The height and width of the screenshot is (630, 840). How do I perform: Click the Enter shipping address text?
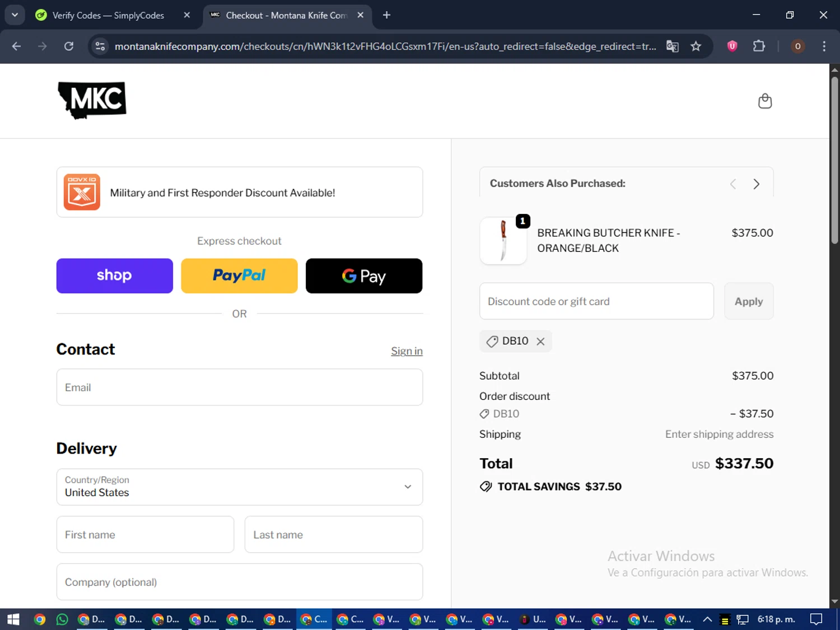719,434
